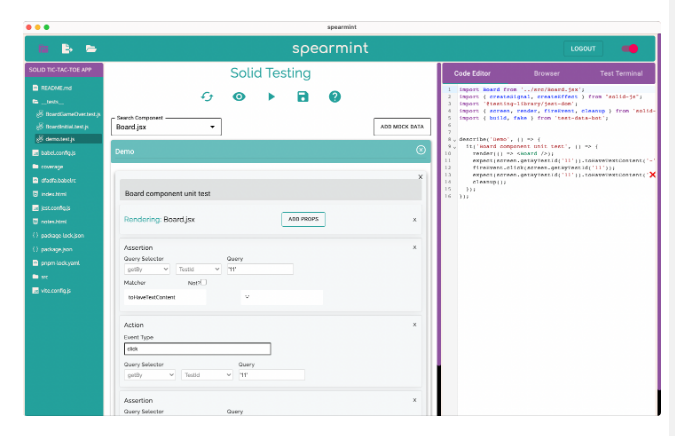Open the TestId dropdown in first Assertion
Image resolution: width=675 pixels, height=436 pixels.
tap(198, 269)
